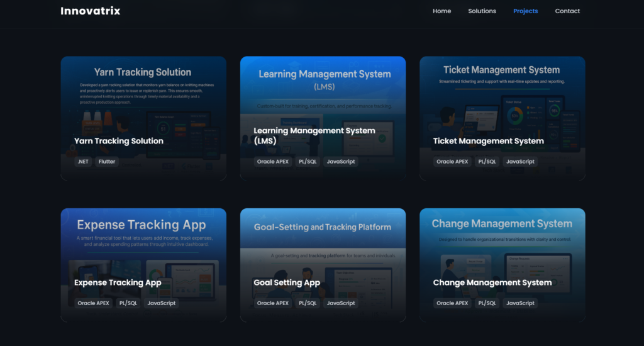
Task: Click 'A smart financial tool' description text
Action: 145,241
